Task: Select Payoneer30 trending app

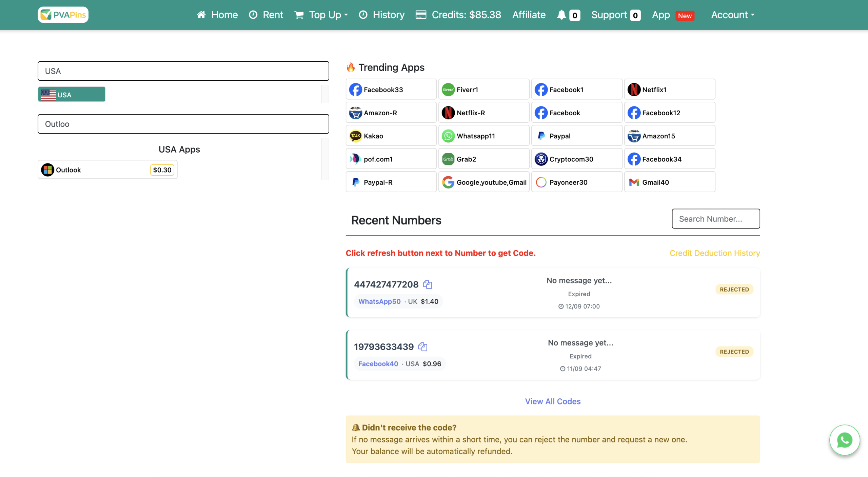Action: [x=577, y=182]
